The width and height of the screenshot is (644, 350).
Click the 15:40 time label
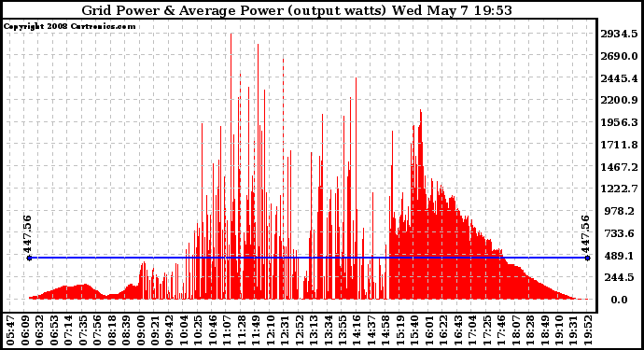414,330
